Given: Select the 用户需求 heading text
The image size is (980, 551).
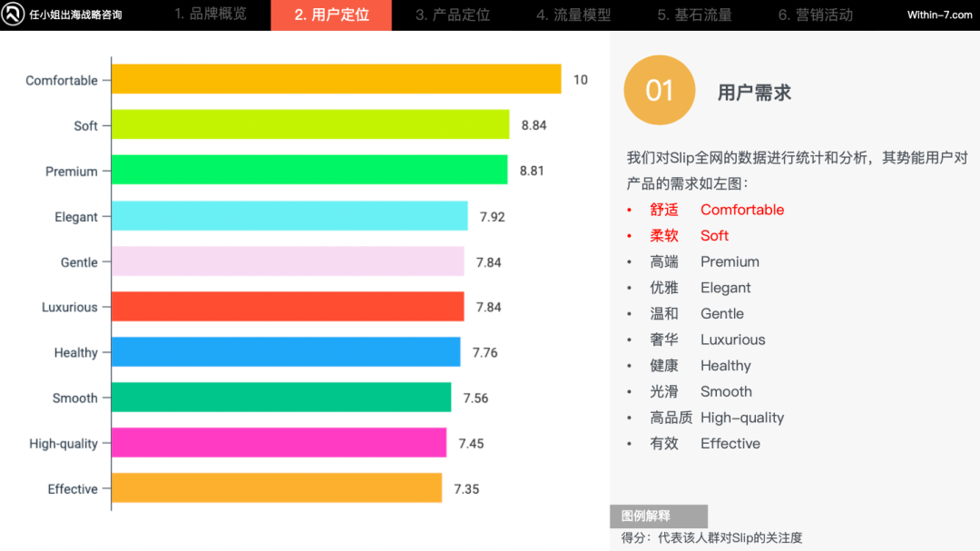Looking at the screenshot, I should click(x=754, y=90).
